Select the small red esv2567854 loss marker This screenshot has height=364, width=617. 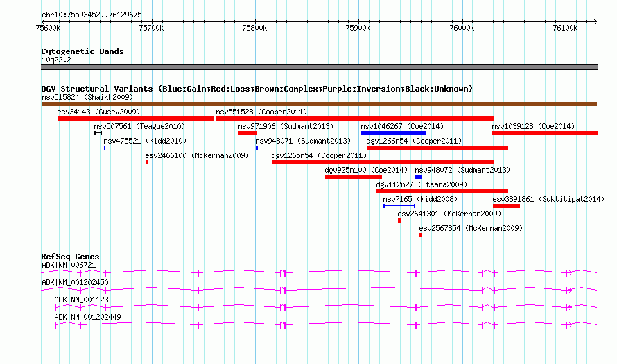tap(421, 235)
